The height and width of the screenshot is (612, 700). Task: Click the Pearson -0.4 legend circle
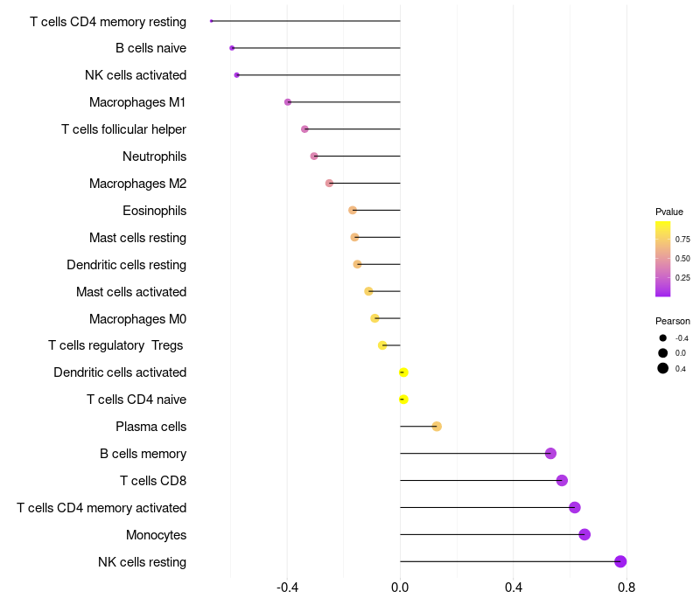(662, 338)
